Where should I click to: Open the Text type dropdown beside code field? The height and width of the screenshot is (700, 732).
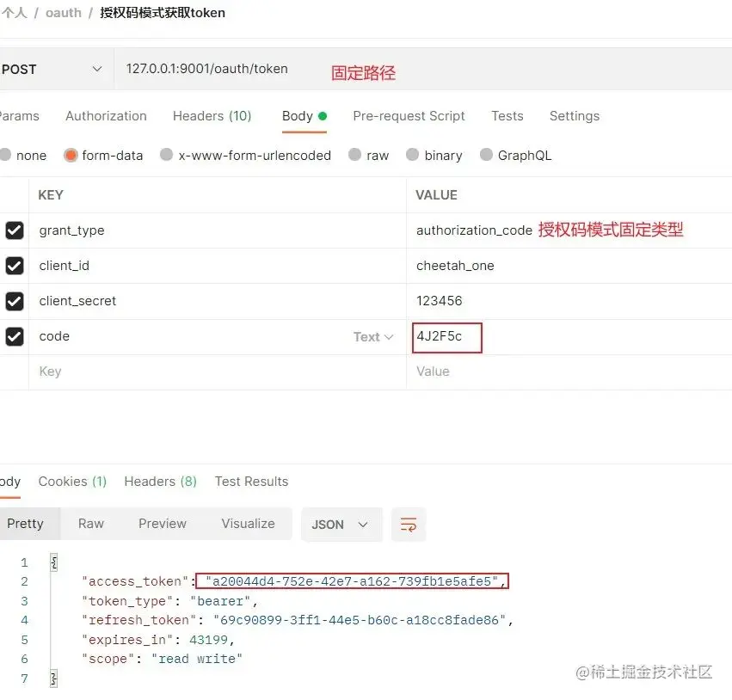(x=372, y=336)
